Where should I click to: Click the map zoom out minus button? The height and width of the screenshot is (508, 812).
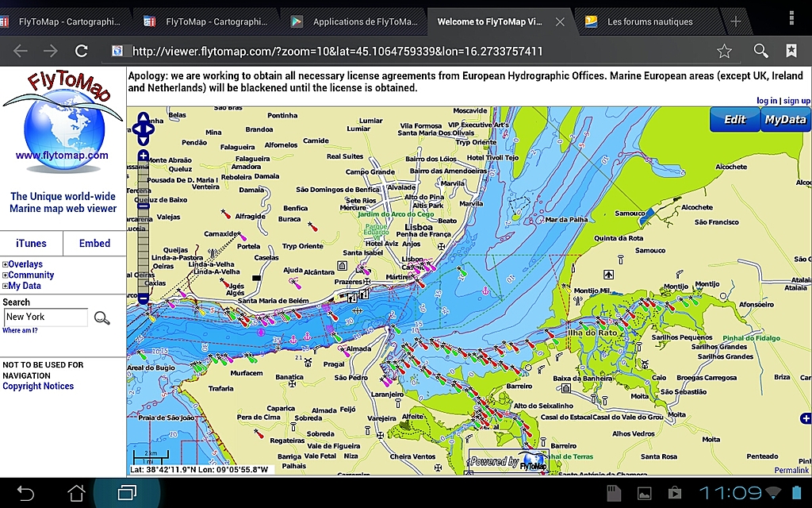144,299
